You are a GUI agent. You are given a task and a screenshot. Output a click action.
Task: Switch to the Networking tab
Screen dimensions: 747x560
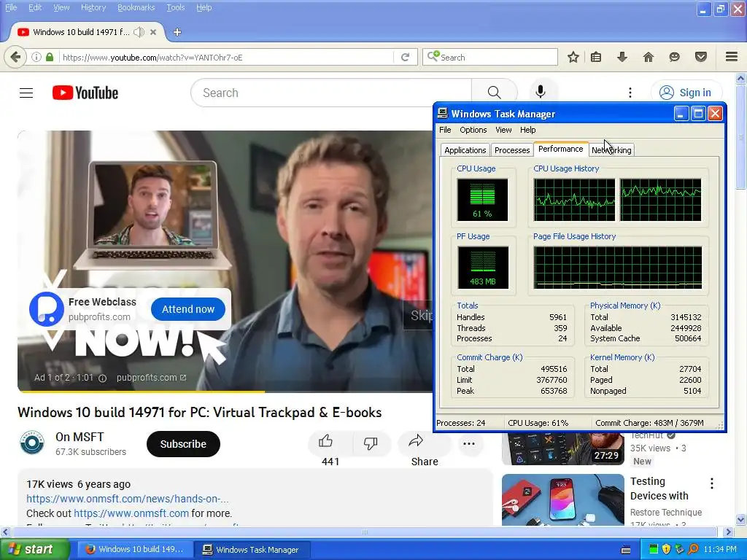point(611,150)
